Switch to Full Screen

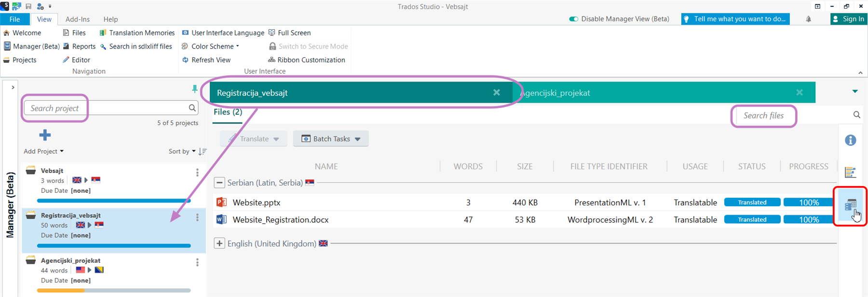(289, 33)
